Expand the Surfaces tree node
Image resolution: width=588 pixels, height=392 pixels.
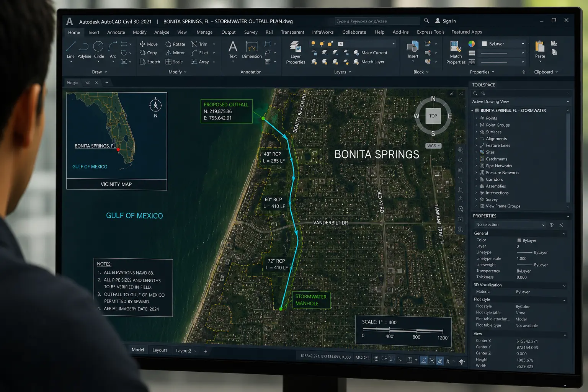[477, 132]
